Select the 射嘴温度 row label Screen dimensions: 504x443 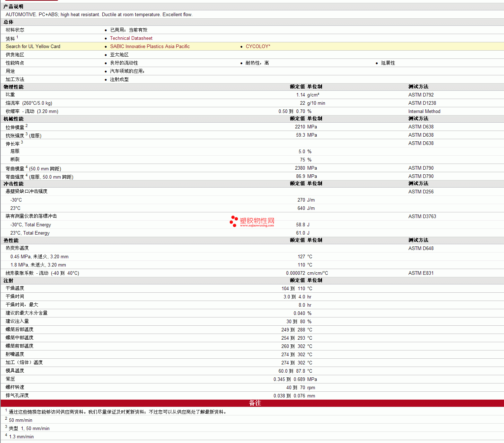(x=15, y=354)
